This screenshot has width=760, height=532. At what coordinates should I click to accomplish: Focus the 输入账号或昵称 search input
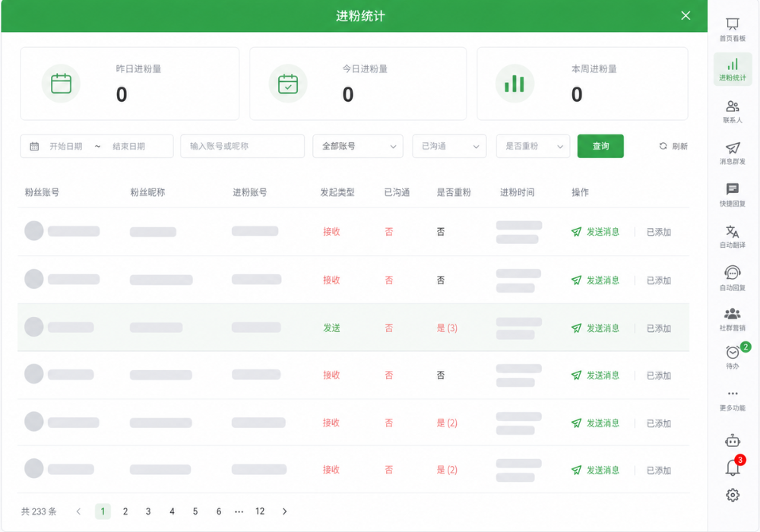(242, 147)
